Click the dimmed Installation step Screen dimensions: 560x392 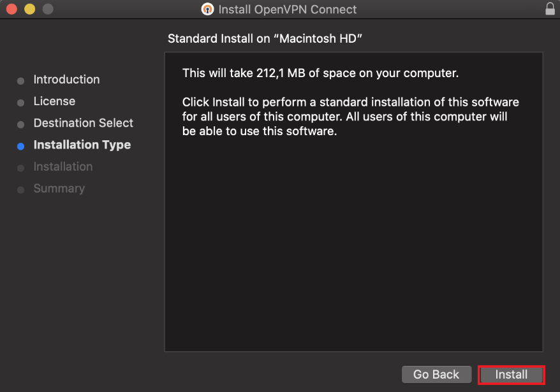[x=63, y=167]
